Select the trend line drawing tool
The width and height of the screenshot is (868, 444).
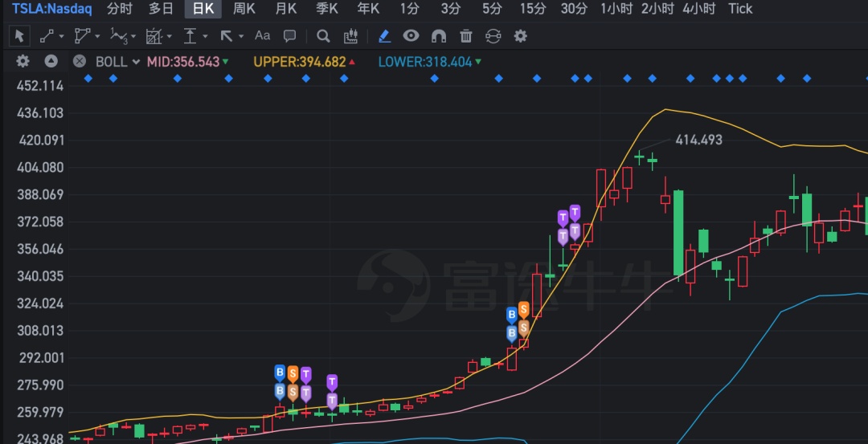coord(47,36)
